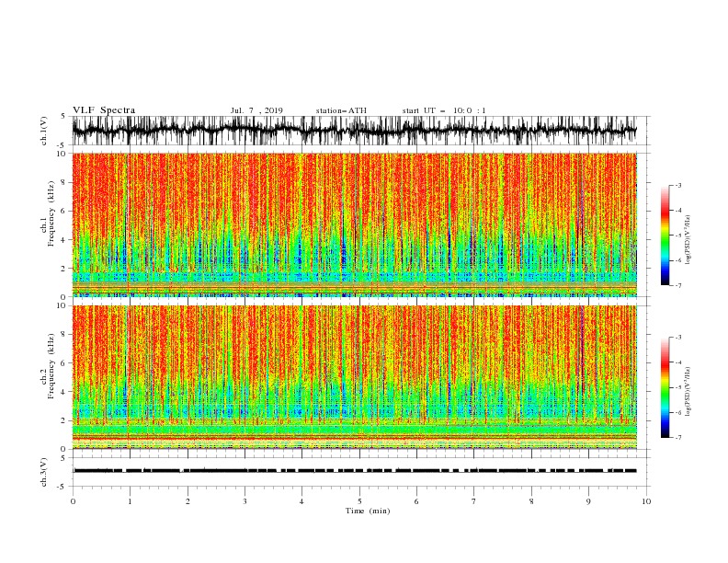Click the ch.3 black signal trace
The height and width of the screenshot is (563, 728).
click(x=354, y=471)
